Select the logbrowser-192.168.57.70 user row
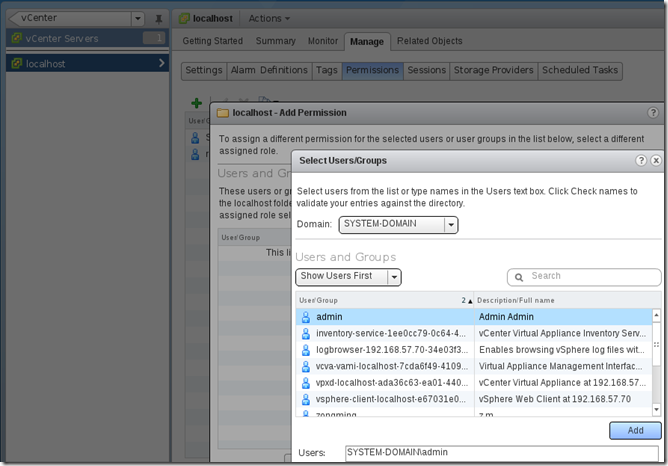Image resolution: width=668 pixels, height=466 pixels. tap(474, 350)
